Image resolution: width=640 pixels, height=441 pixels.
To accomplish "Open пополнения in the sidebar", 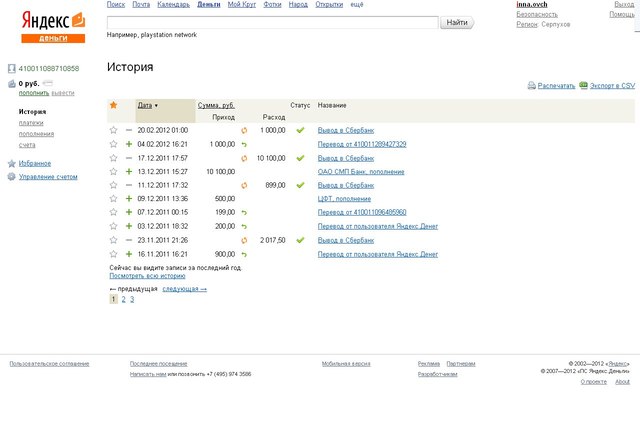I will click(x=36, y=134).
